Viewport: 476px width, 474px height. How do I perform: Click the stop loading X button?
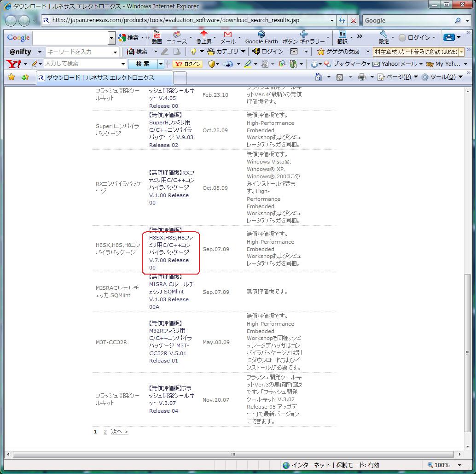tap(353, 21)
